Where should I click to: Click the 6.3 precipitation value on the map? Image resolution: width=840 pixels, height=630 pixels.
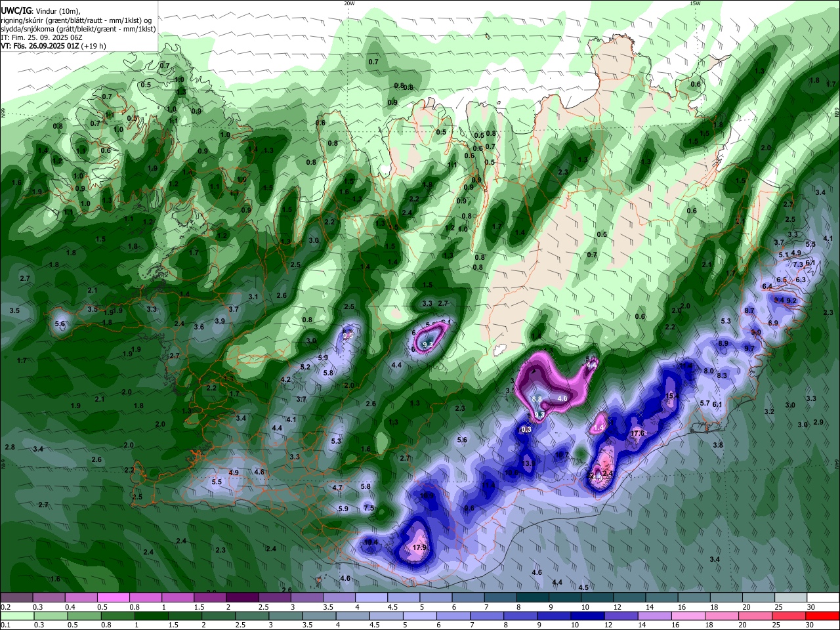coord(801,280)
